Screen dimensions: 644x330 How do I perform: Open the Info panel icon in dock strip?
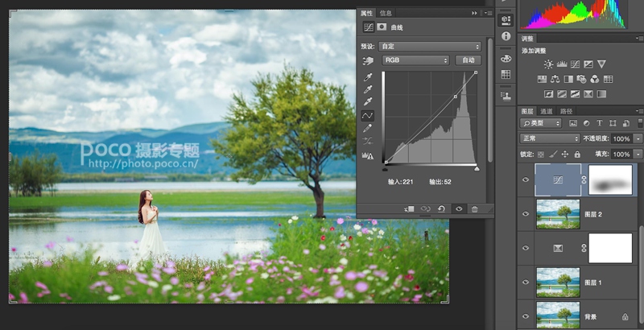(506, 36)
